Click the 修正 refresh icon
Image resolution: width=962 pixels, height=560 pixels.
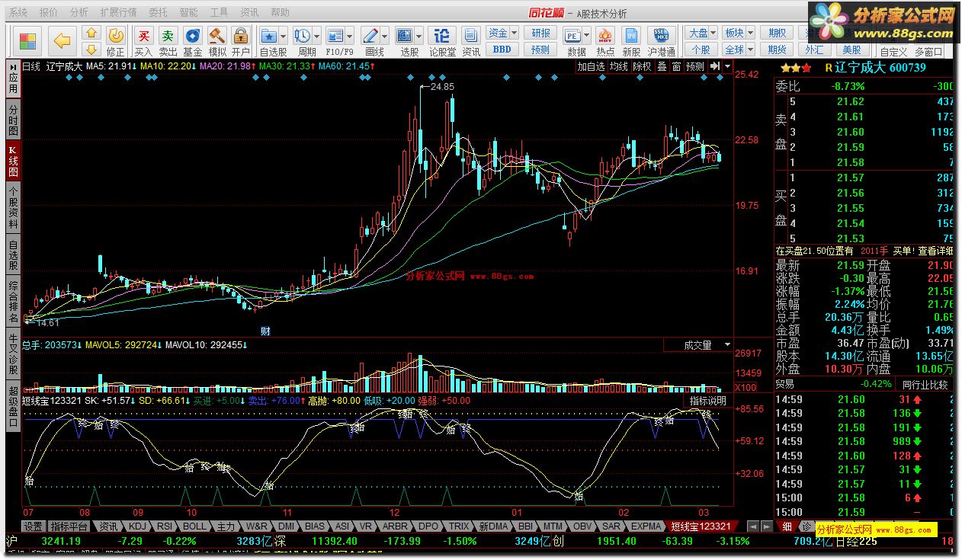[116, 36]
